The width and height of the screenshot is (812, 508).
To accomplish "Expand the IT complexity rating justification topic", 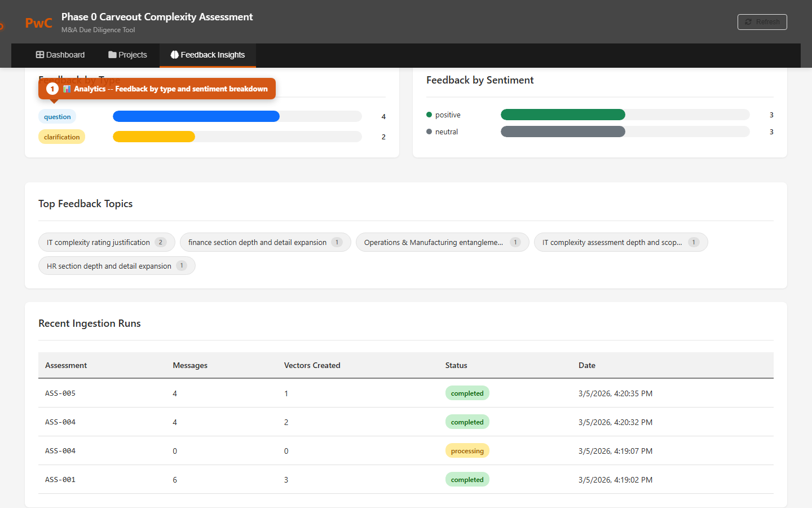I will [x=107, y=242].
